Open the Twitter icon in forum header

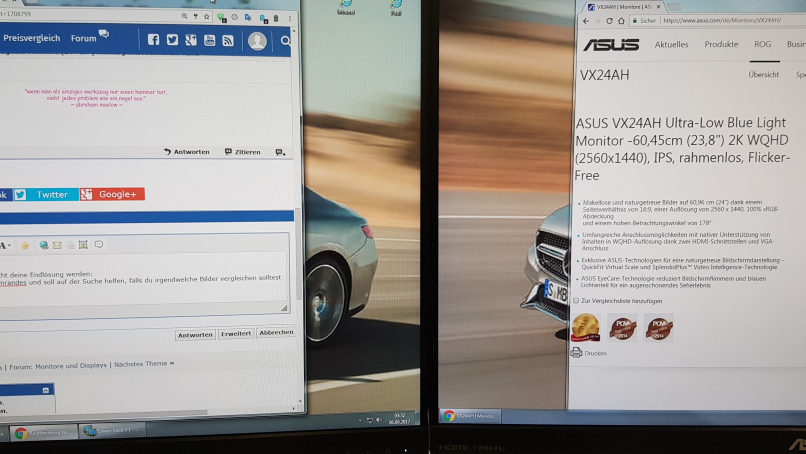point(172,40)
